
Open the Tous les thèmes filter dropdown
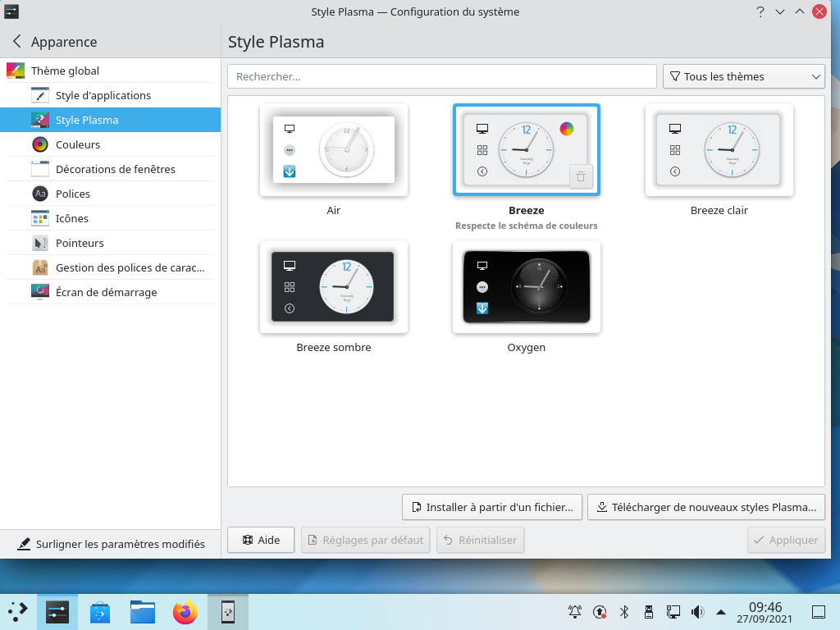(x=743, y=76)
